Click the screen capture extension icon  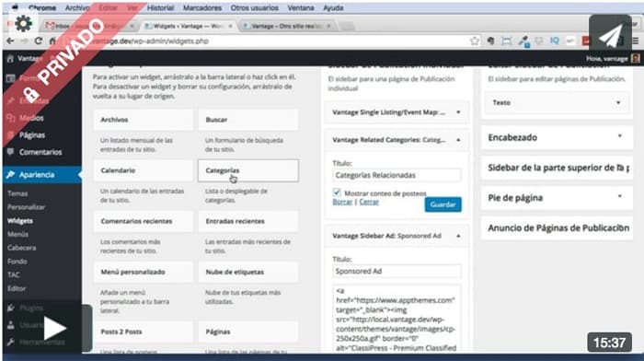[x=506, y=41]
